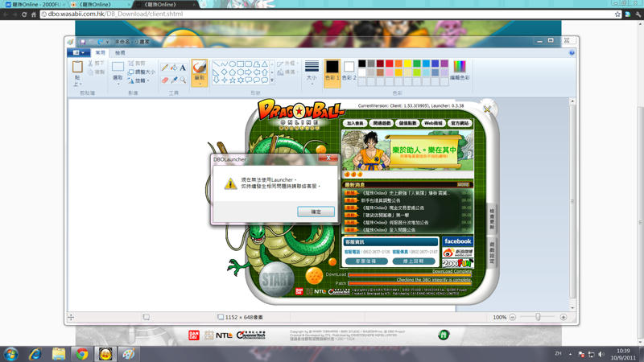644x362 pixels.
Task: Select the text tool (A) in Paint
Action: click(x=183, y=68)
